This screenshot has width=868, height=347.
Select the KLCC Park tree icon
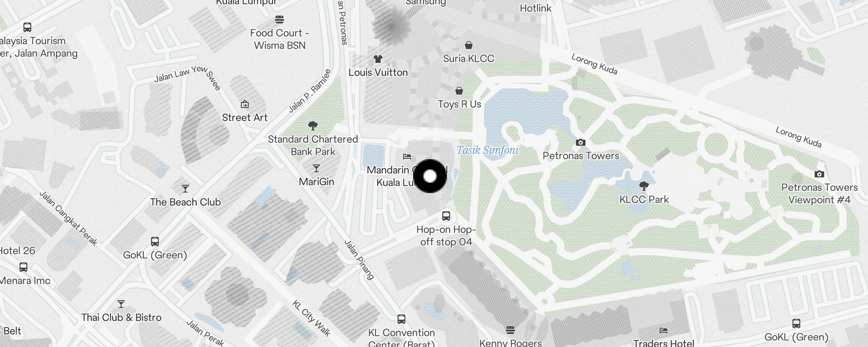[644, 186]
